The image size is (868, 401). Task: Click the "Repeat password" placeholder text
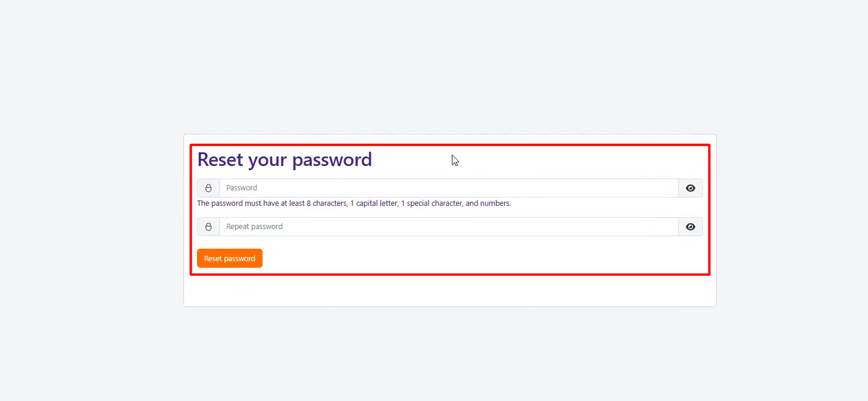pyautogui.click(x=254, y=227)
